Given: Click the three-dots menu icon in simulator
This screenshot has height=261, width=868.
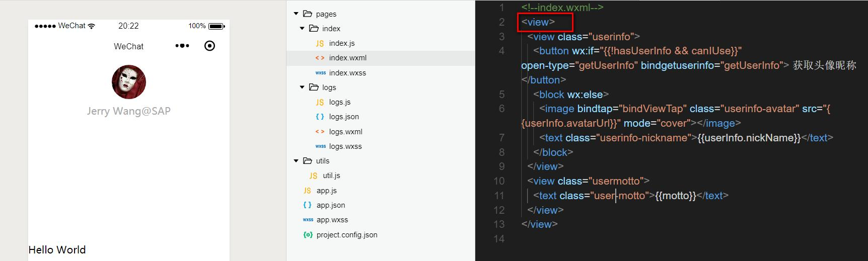Looking at the screenshot, I should 182,46.
